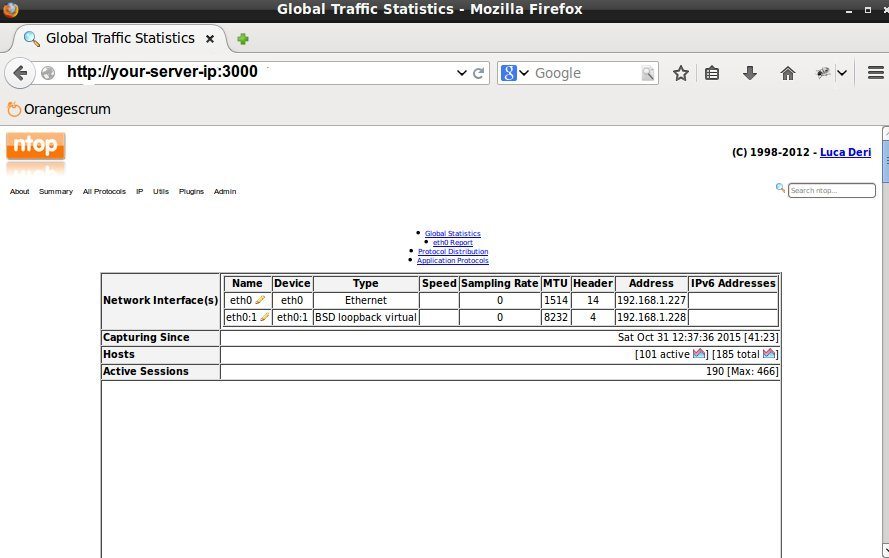Viewport: 889px width, 558px height.
Task: Open the Luca Deri link
Action: [x=845, y=152]
